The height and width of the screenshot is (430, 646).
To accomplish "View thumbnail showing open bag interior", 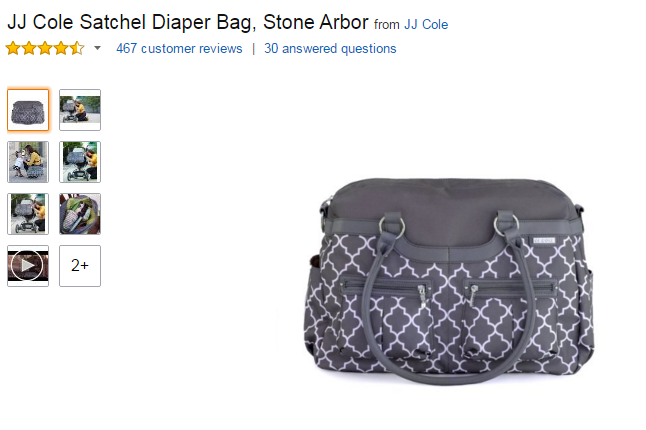I will [80, 214].
